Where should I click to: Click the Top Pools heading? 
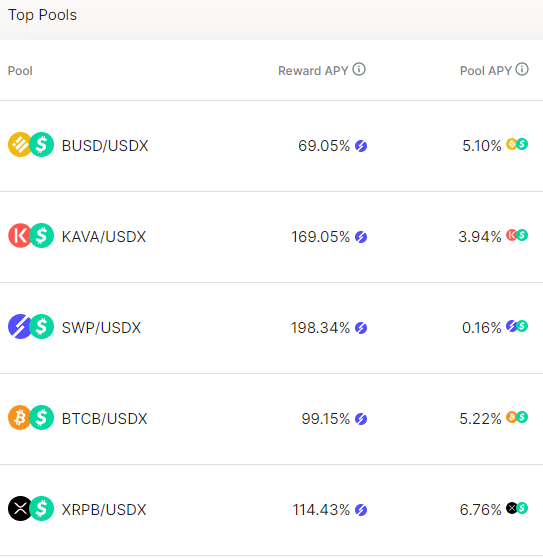42,15
